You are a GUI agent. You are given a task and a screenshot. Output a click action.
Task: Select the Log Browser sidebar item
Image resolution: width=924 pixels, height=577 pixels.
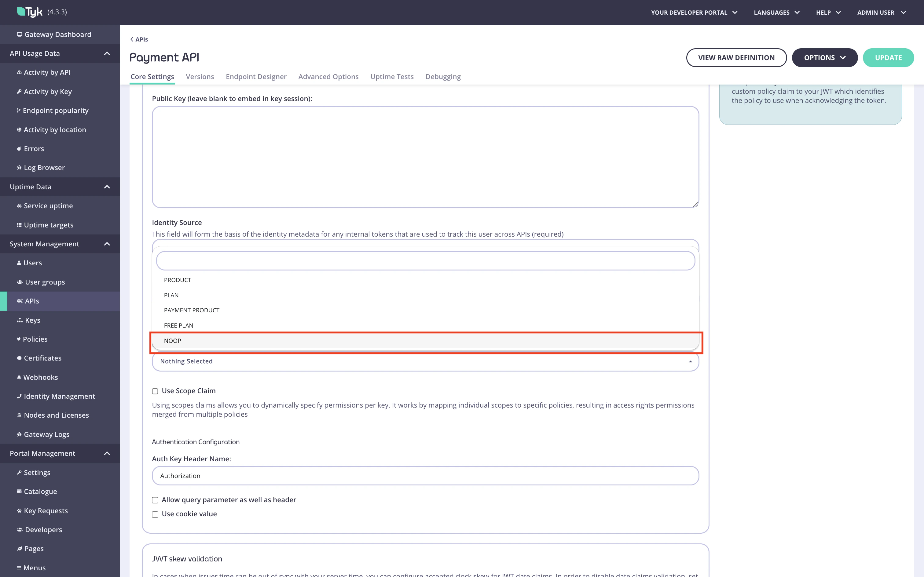[x=44, y=167]
